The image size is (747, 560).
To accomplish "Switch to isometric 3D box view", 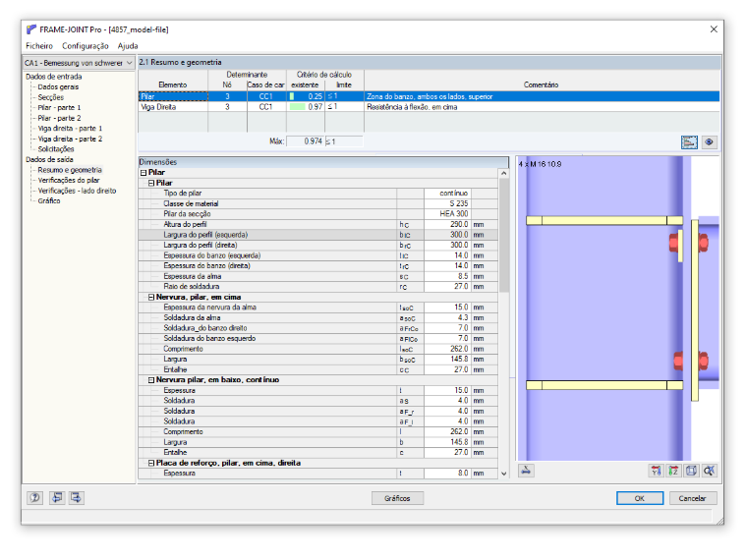I will tap(691, 471).
